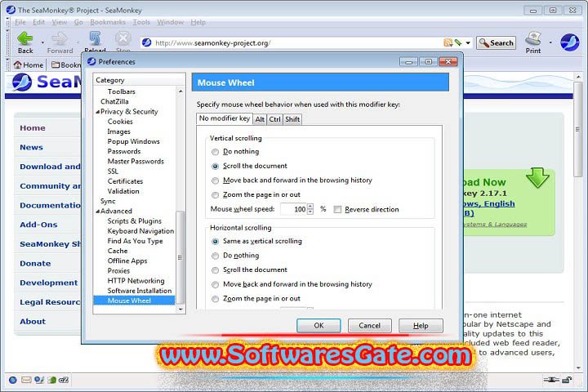Select vertical 'Do nothing' radio option
Screen dimensions: 588x392
click(216, 152)
